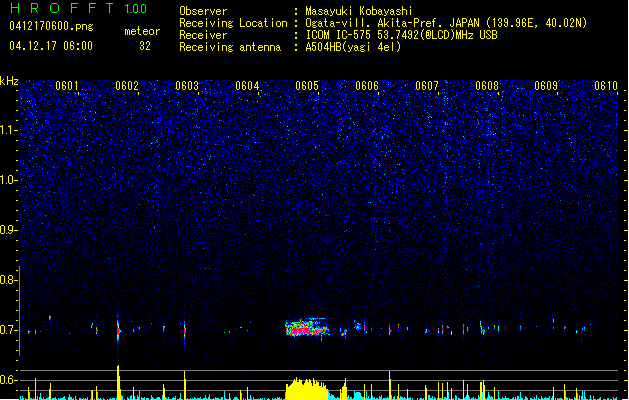The width and height of the screenshot is (629, 400).
Task: Click the 0.8 kHz axis label
Action: (x=9, y=280)
